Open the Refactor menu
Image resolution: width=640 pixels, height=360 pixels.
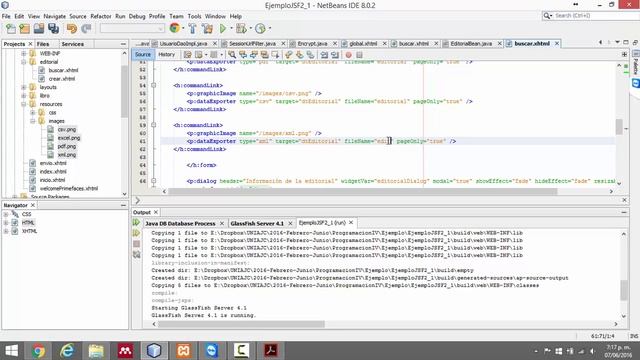101,16
